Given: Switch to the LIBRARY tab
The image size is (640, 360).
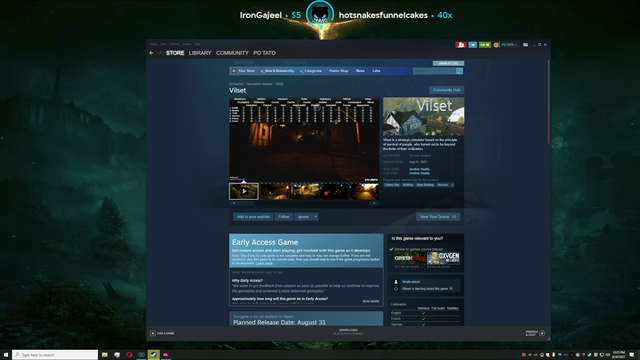Looking at the screenshot, I should click(x=200, y=53).
